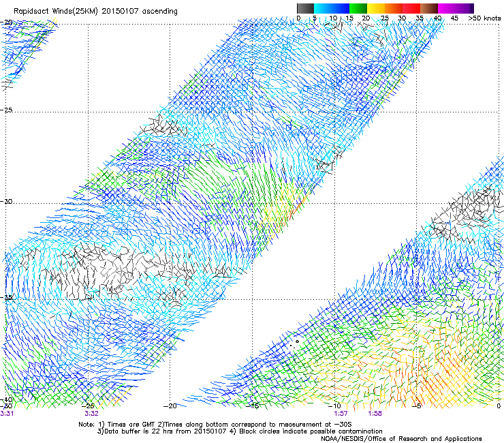Click the "-30" latitude label on left axis

tap(6, 201)
